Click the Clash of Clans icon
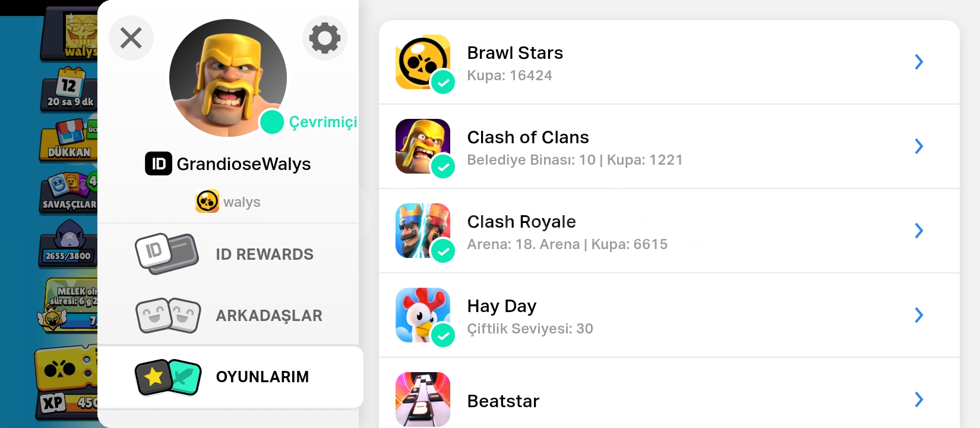The image size is (980, 428). 423,146
